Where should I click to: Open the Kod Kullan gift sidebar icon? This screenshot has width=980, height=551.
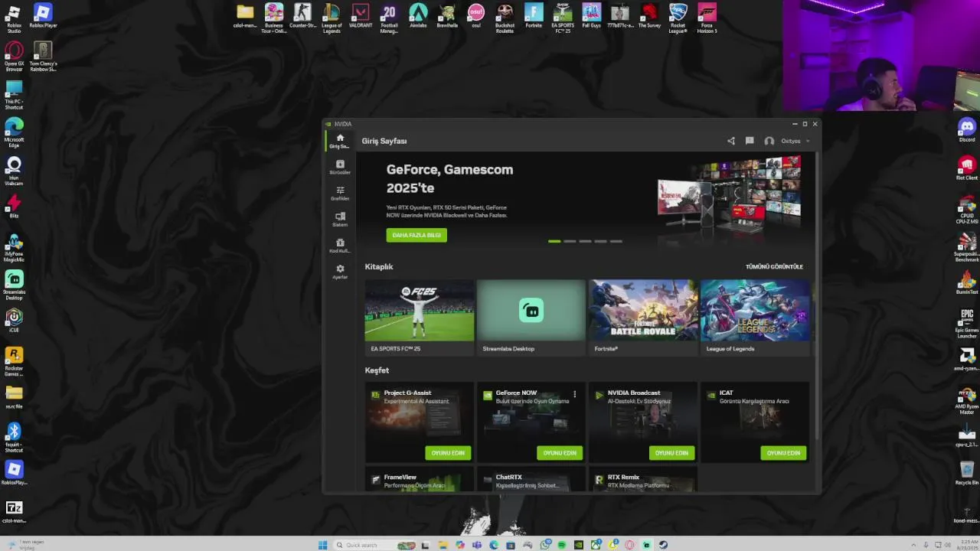pyautogui.click(x=340, y=245)
